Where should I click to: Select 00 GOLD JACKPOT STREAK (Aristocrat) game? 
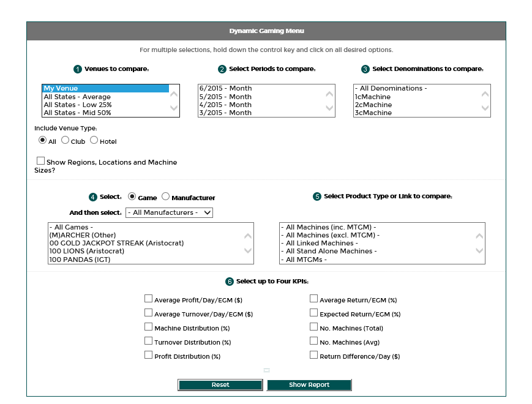[146, 243]
